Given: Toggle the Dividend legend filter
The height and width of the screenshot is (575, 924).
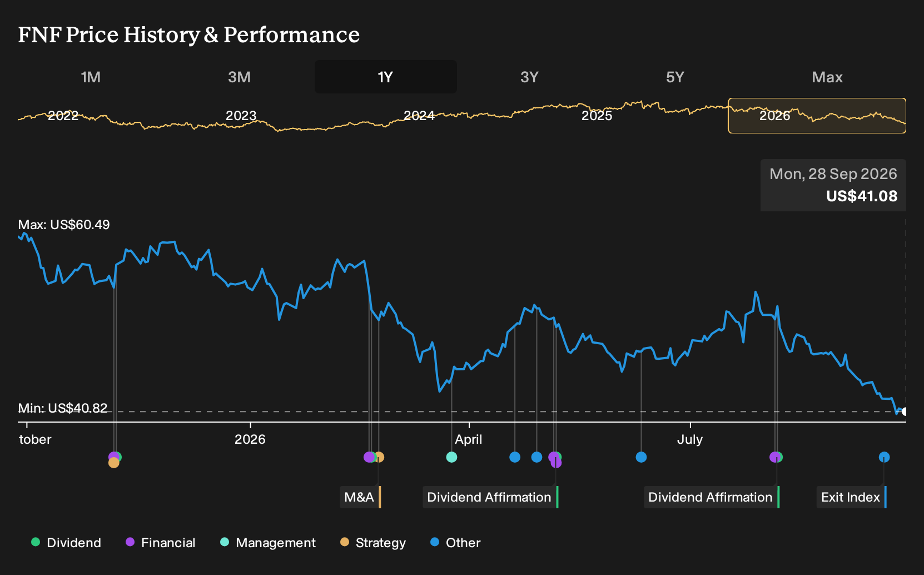Looking at the screenshot, I should pos(66,543).
